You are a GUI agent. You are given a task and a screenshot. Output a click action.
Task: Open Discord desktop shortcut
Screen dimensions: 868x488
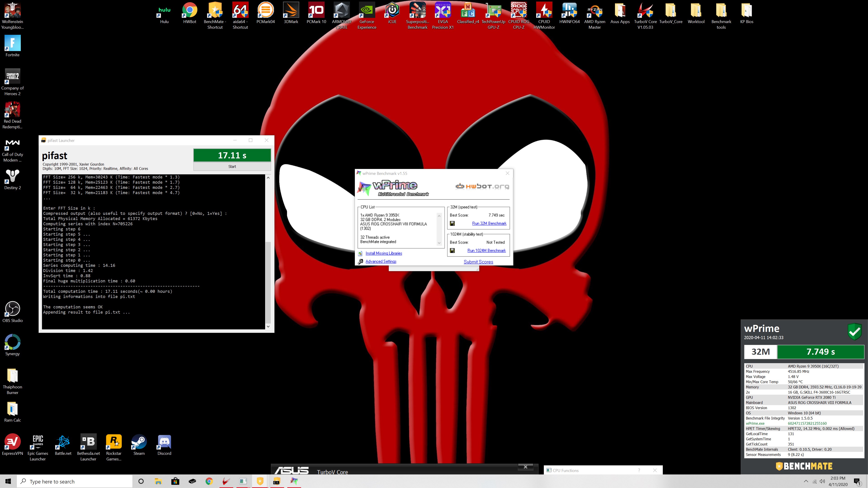164,445
